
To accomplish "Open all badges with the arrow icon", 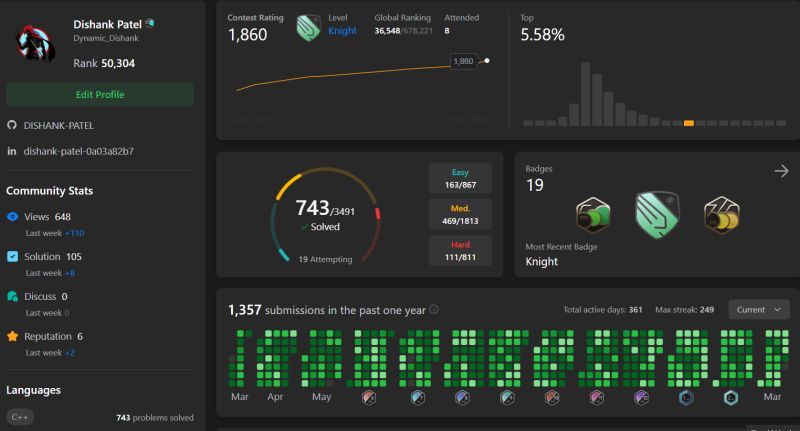I will pos(781,171).
